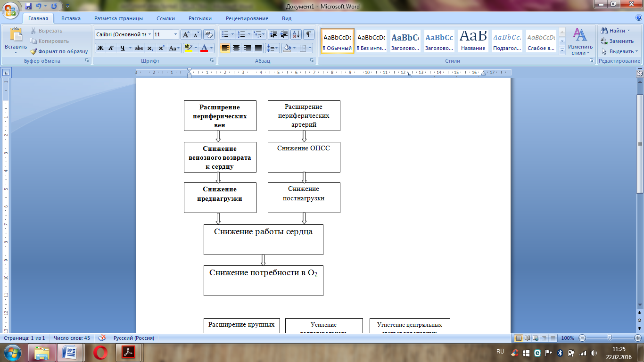This screenshot has width=644, height=362.
Task: Click the Paste (Вставить) icon
Action: click(x=16, y=35)
